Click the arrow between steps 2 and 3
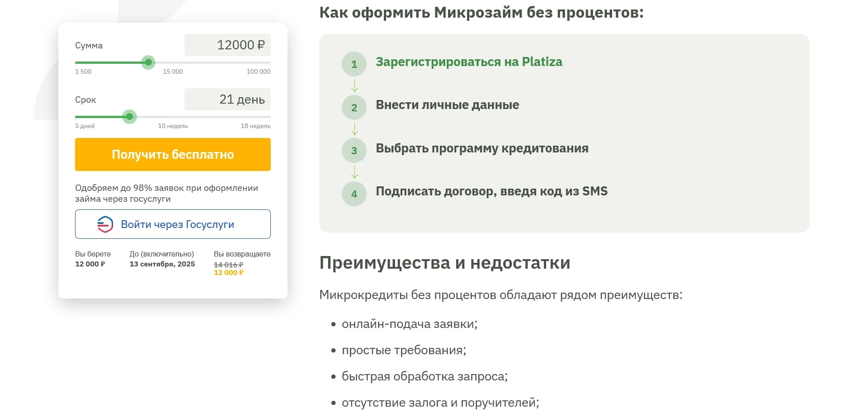The height and width of the screenshot is (413, 868). click(356, 128)
